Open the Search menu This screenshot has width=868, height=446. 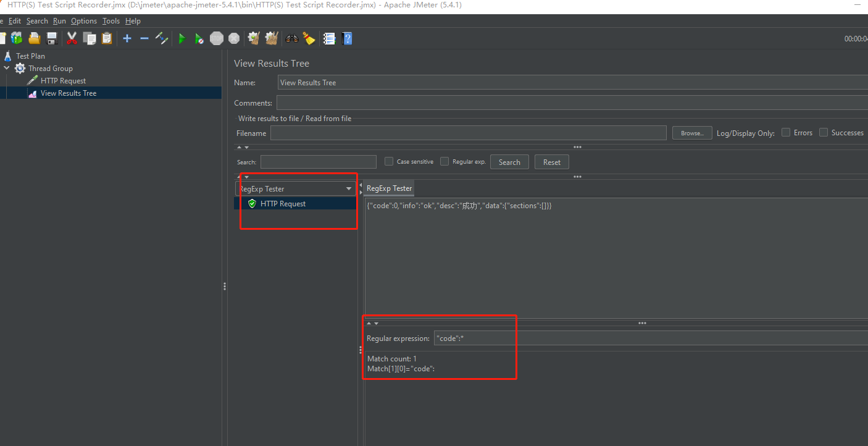(37, 21)
